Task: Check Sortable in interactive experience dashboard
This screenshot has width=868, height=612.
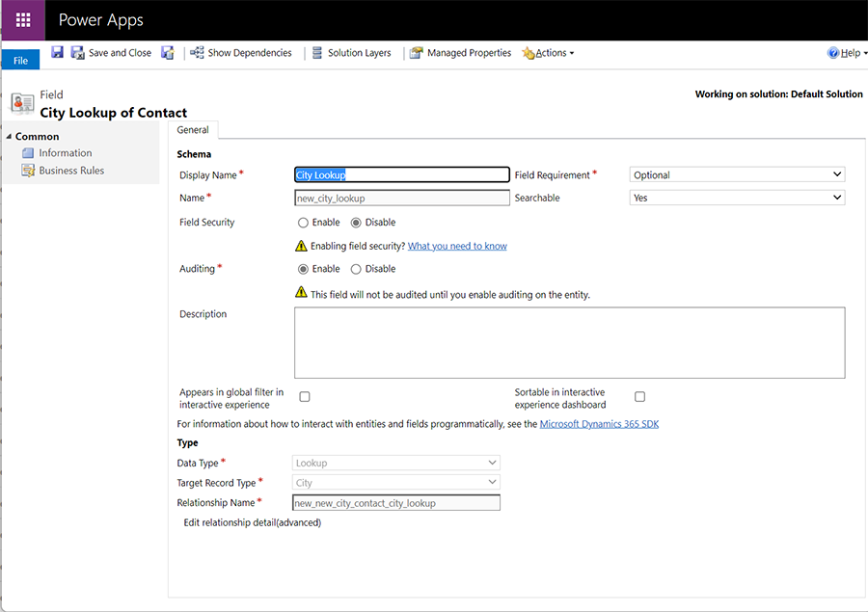Action: 639,396
